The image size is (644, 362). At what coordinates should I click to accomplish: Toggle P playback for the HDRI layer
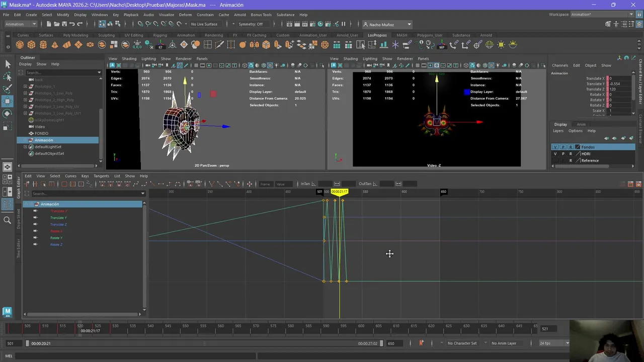coord(563,154)
